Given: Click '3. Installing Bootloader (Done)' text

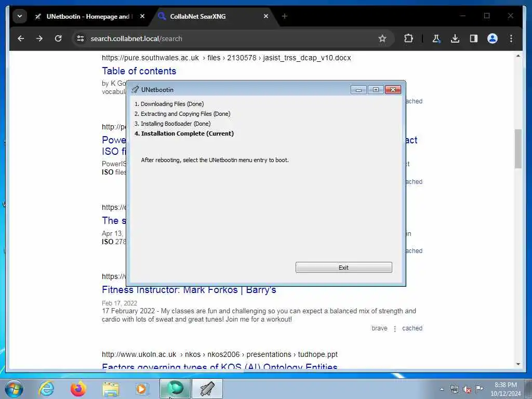Looking at the screenshot, I should click(172, 124).
